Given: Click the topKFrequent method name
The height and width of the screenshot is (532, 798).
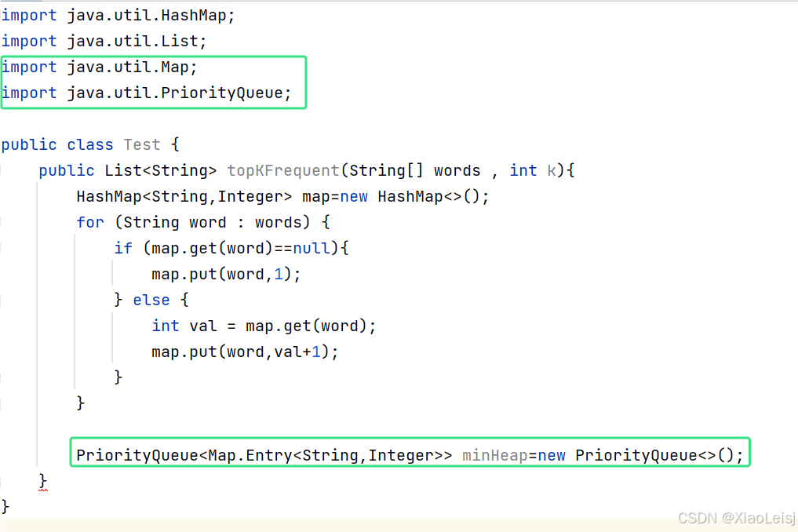Looking at the screenshot, I should click(283, 170).
